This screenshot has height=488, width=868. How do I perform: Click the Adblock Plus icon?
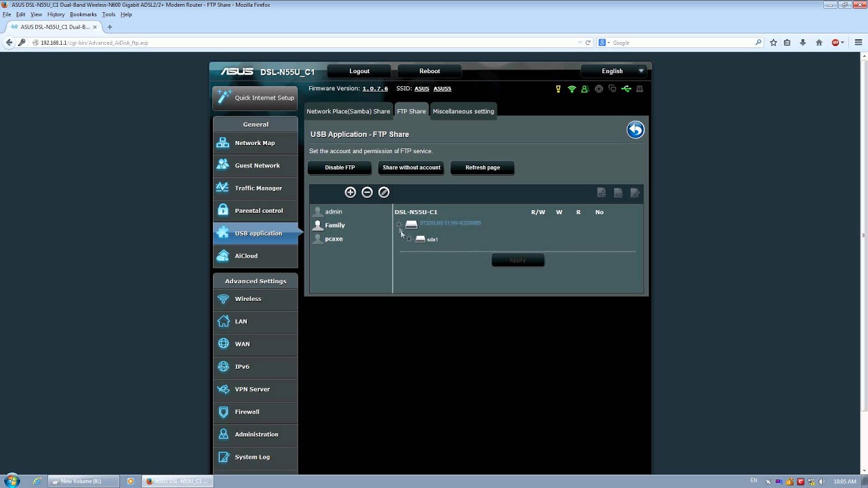click(836, 43)
